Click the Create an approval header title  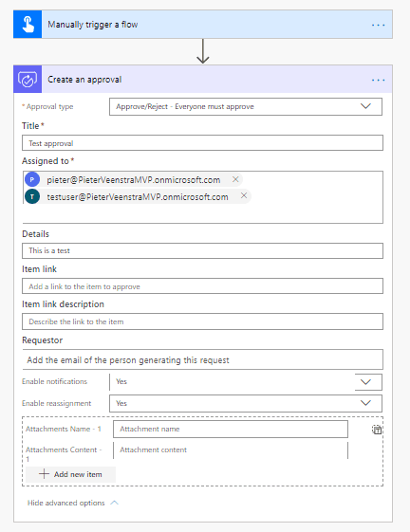[84, 80]
